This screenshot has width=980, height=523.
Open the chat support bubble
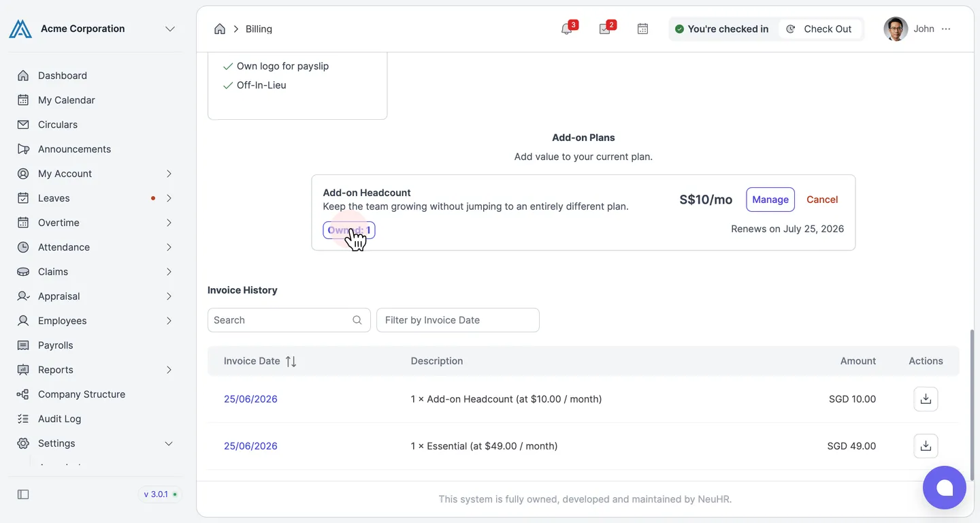click(945, 488)
